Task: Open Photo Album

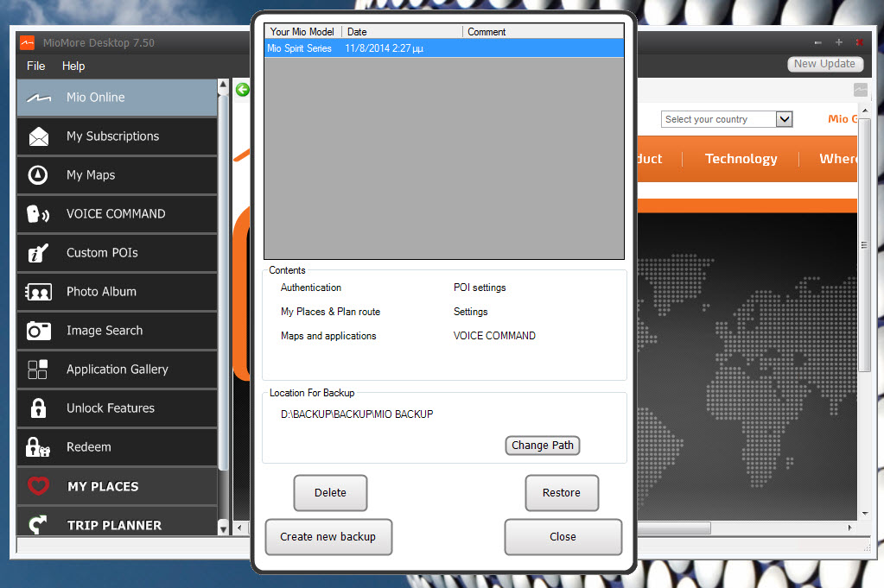Action: pyautogui.click(x=117, y=292)
